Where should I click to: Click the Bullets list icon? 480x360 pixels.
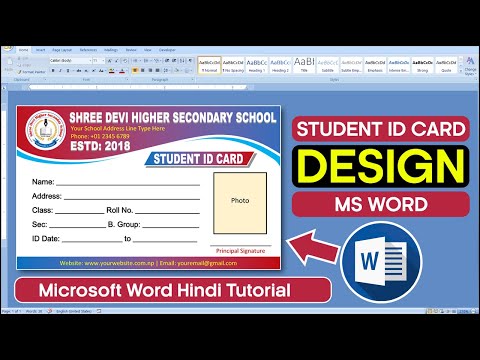click(136, 61)
